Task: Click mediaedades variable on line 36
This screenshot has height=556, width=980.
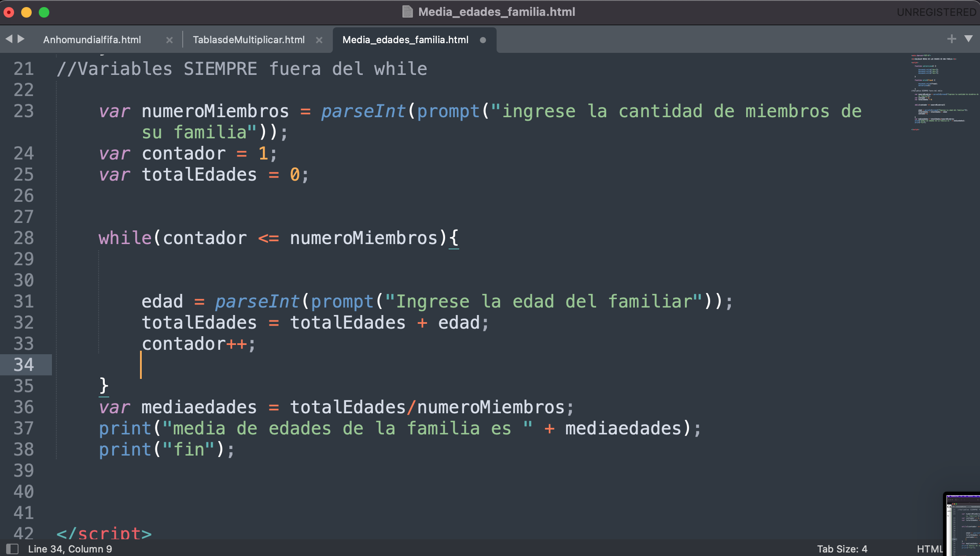Action: (x=199, y=407)
